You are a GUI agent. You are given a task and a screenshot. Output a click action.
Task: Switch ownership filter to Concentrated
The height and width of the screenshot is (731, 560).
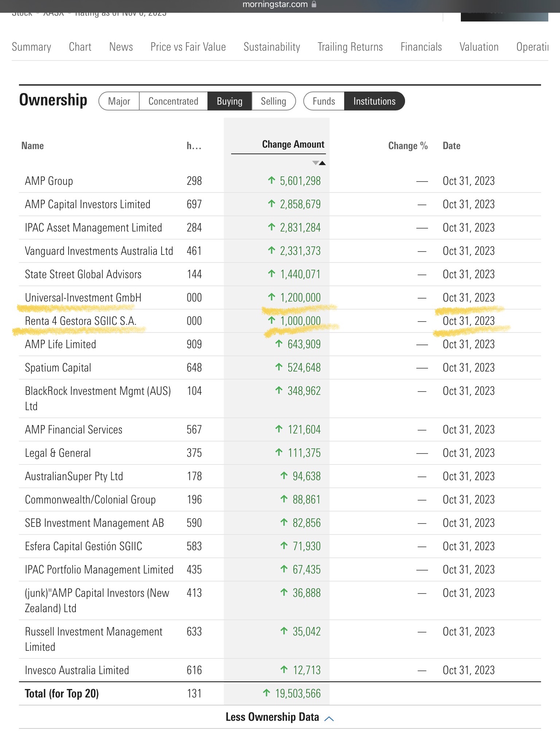[x=173, y=101]
